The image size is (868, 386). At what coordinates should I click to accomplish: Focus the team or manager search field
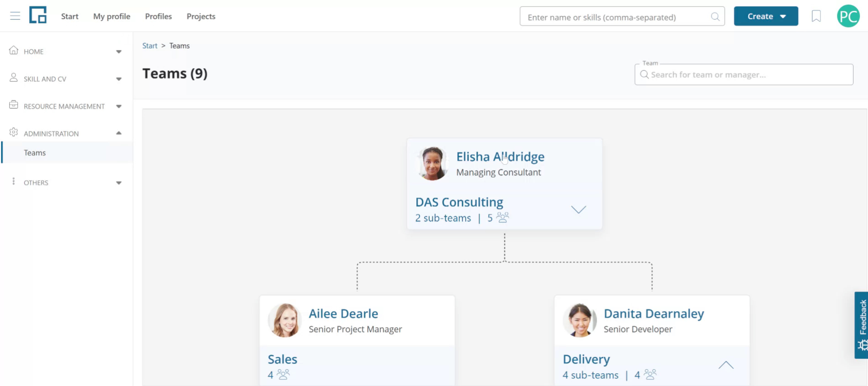[744, 75]
